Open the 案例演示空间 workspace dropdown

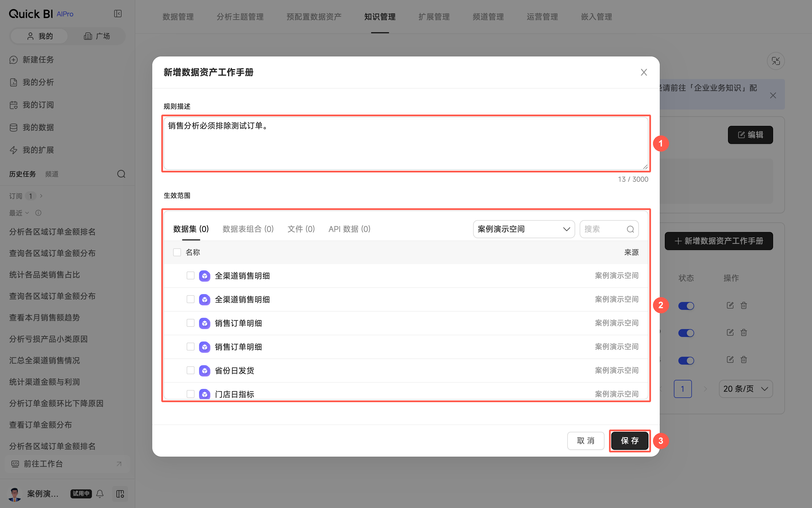524,229
